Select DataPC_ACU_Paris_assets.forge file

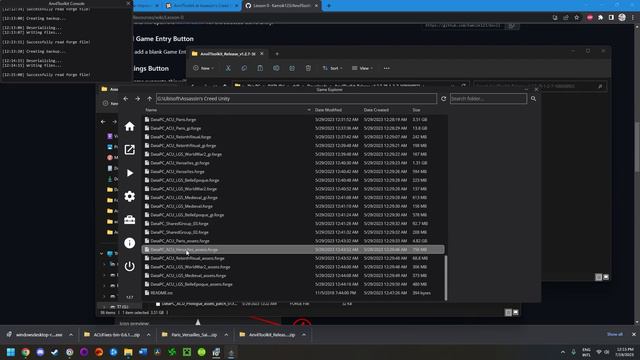(293, 241)
